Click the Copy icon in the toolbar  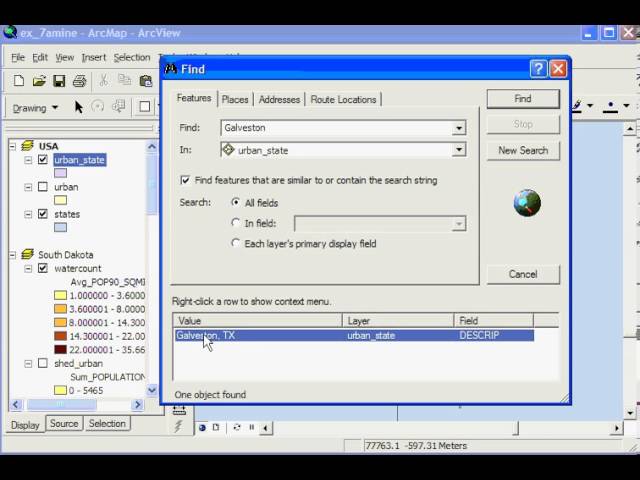click(124, 80)
